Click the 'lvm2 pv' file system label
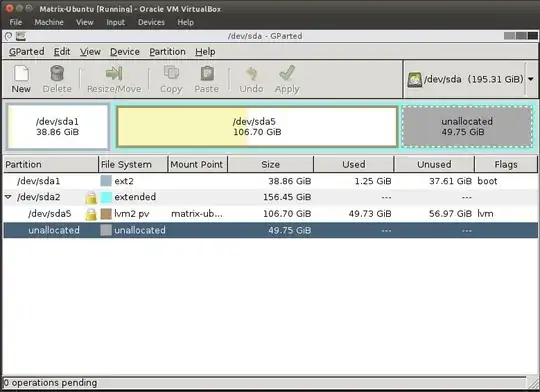Viewport: 540px width, 392px height. point(132,214)
